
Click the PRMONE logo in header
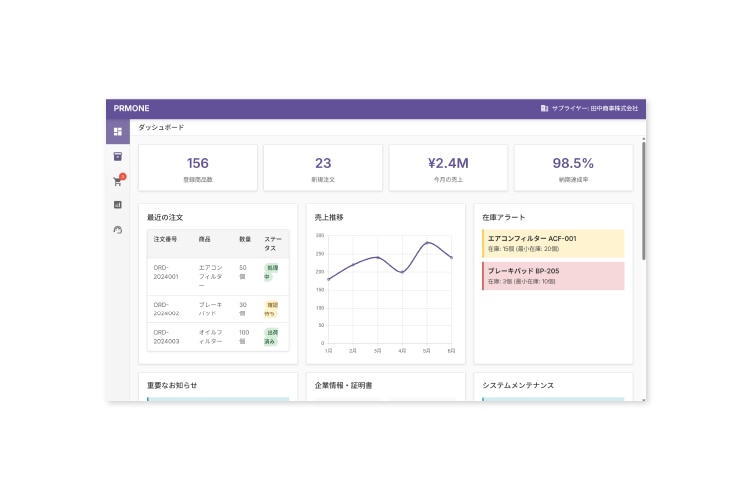click(x=130, y=108)
